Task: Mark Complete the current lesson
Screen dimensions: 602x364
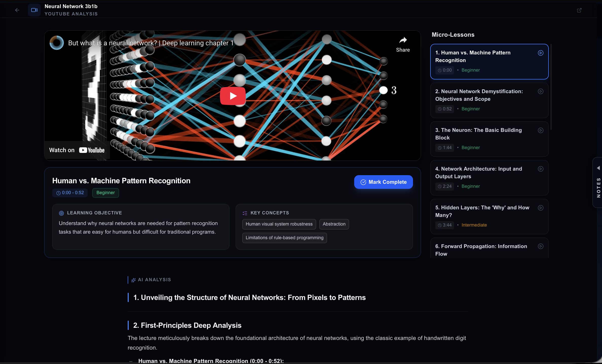Action: [383, 182]
